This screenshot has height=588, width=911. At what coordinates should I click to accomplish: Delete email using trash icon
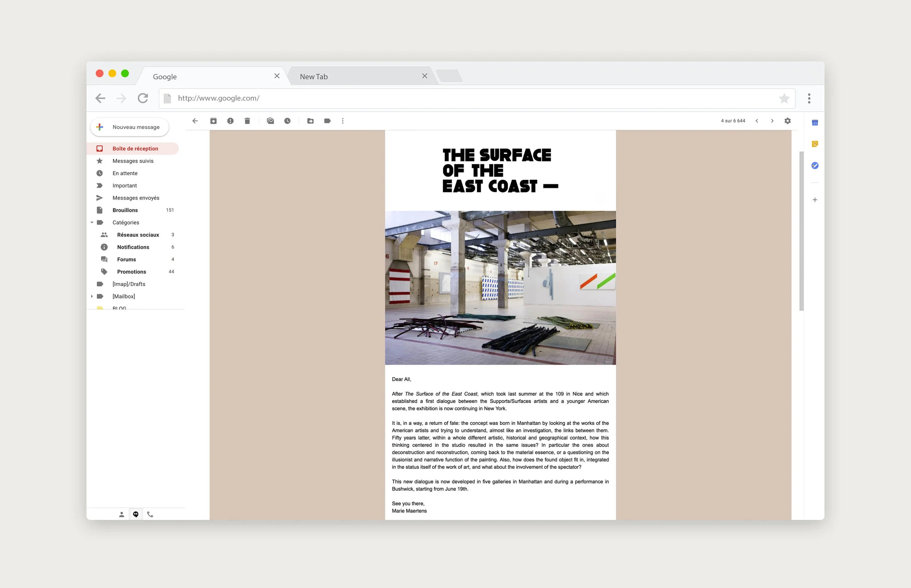(247, 121)
